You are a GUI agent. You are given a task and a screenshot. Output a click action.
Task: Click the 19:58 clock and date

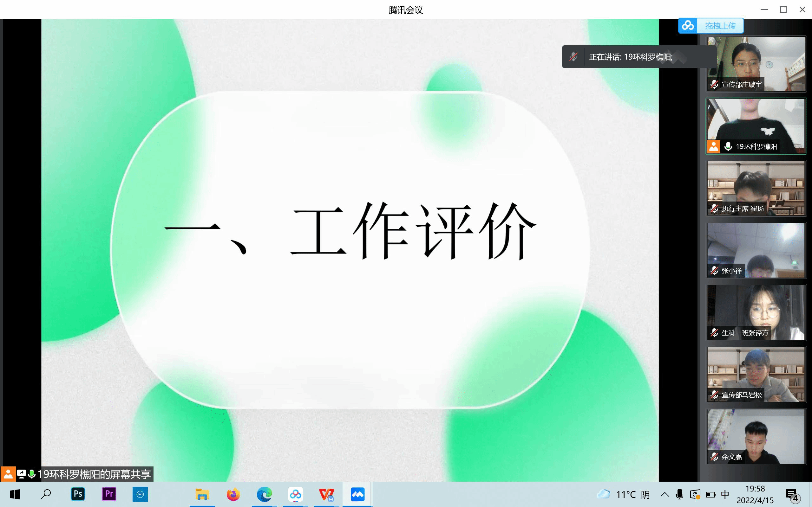click(755, 494)
